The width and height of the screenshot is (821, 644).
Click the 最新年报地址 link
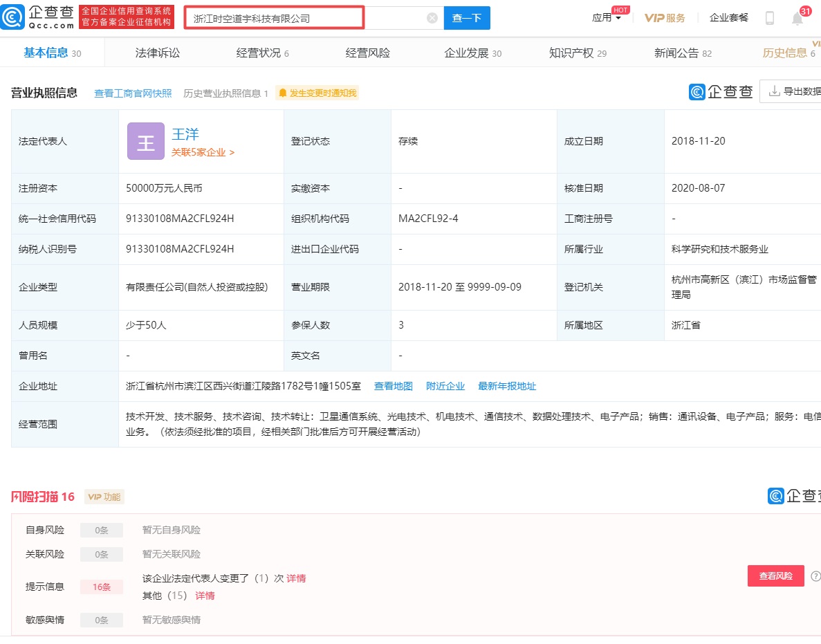[x=507, y=387]
